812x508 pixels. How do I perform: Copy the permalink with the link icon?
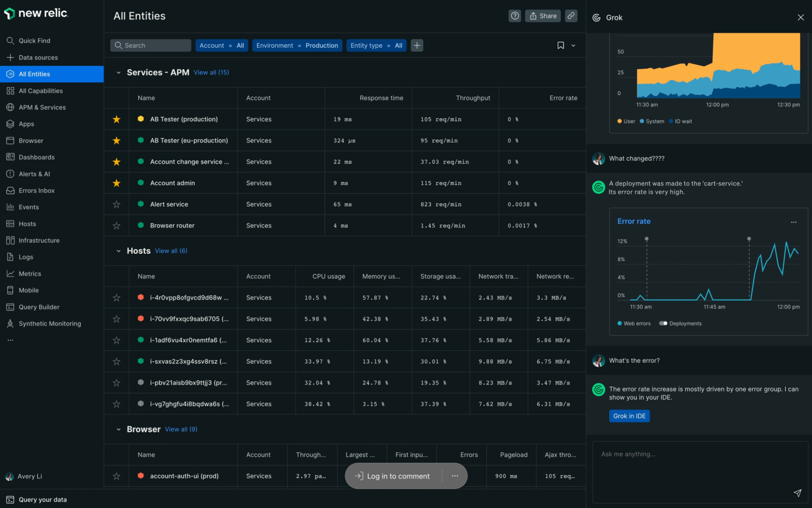tap(571, 16)
